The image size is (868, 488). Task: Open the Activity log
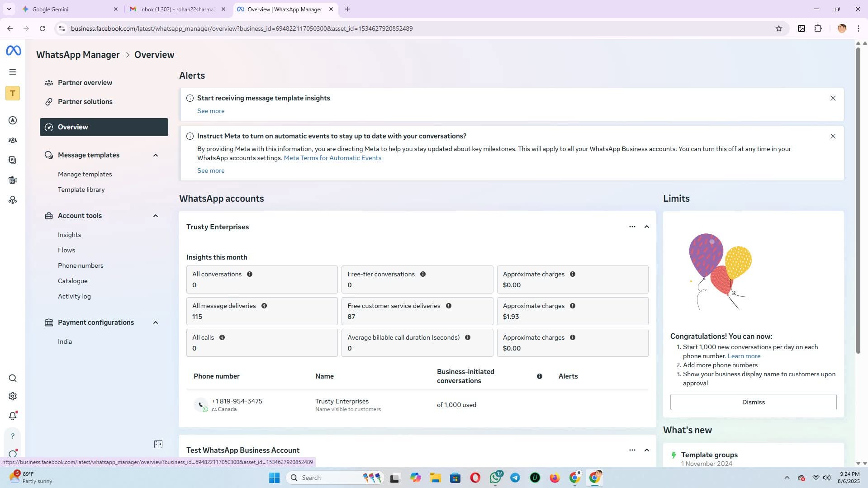[x=74, y=296]
